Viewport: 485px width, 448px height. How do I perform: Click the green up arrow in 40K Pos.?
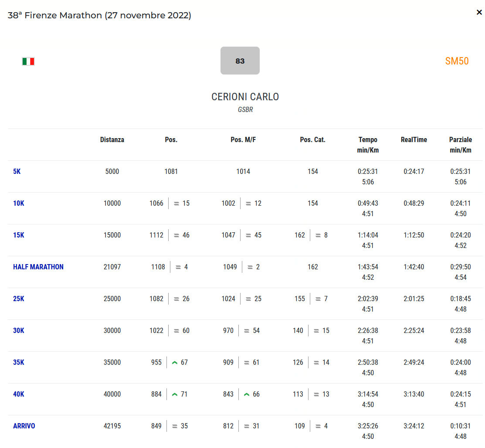point(175,394)
